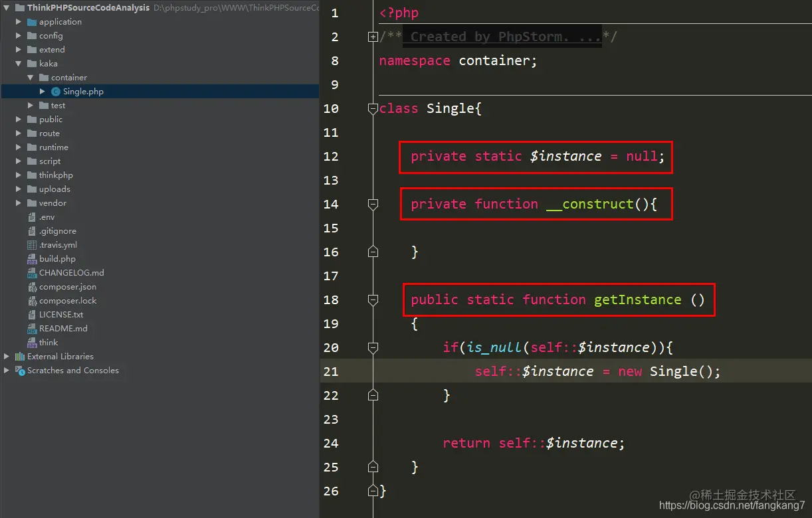Expand the vendor folder arrow

pyautogui.click(x=19, y=203)
